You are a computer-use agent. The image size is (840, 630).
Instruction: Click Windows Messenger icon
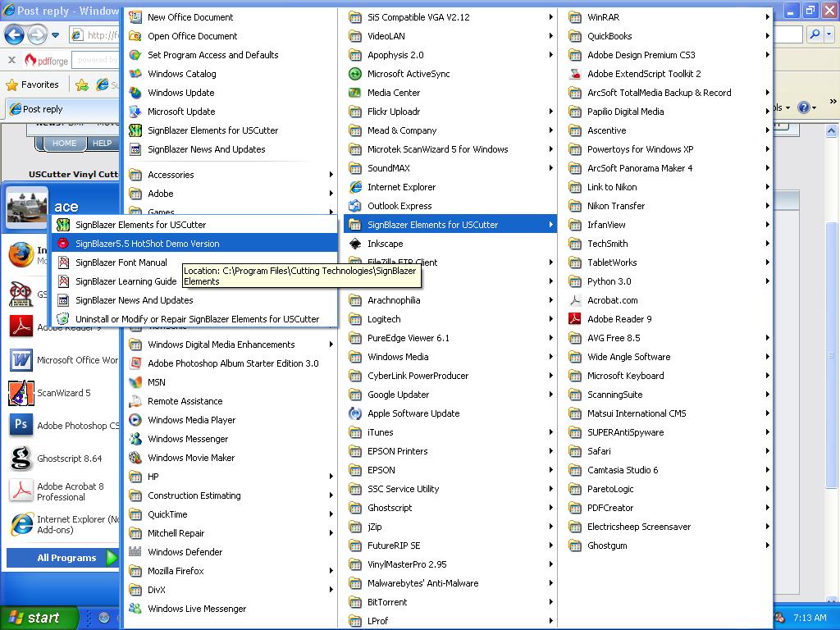pyautogui.click(x=135, y=439)
